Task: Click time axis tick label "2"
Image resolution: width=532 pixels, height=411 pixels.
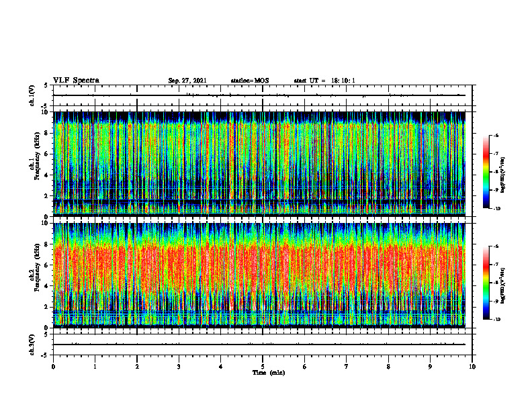Action: coord(137,367)
